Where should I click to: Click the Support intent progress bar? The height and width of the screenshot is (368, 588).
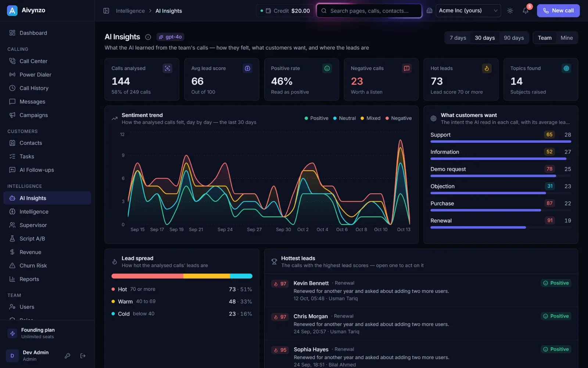coord(500,141)
